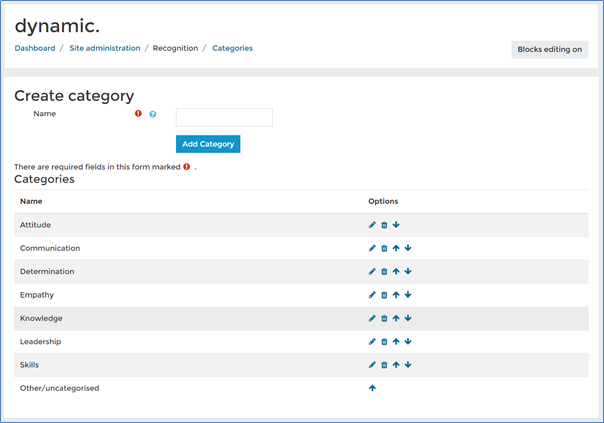Image resolution: width=604 pixels, height=423 pixels.
Task: Click the 'dynamic.' site title
Action: tap(57, 26)
